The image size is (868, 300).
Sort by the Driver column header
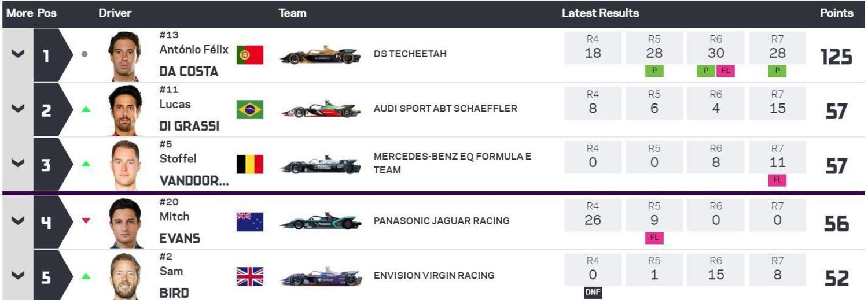(x=115, y=13)
